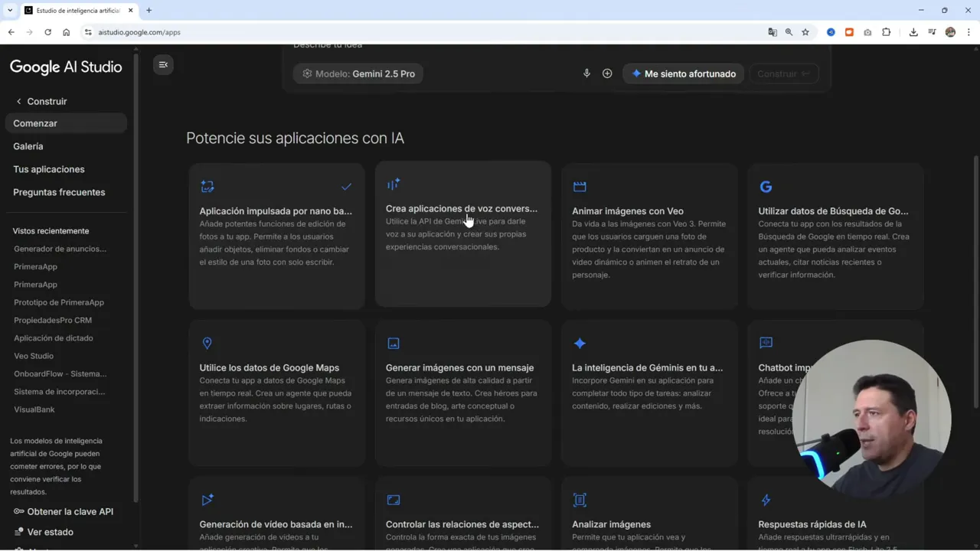Viewport: 980px width, 551px height.
Task: Click the Google Maps pin icon
Action: point(207,343)
